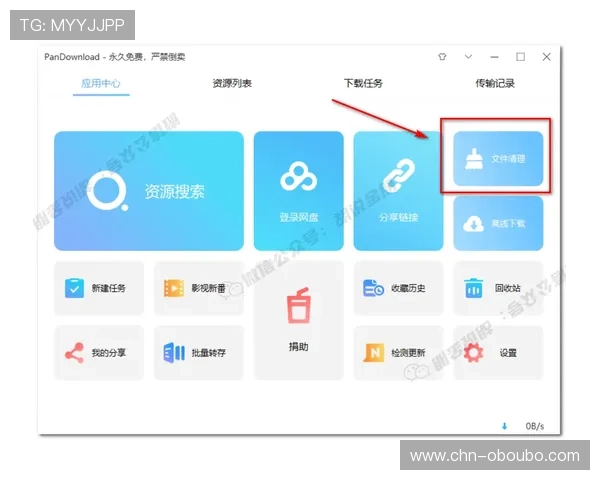The height and width of the screenshot is (480, 600).
Task: Open 影视新番 label
Action: (209, 288)
